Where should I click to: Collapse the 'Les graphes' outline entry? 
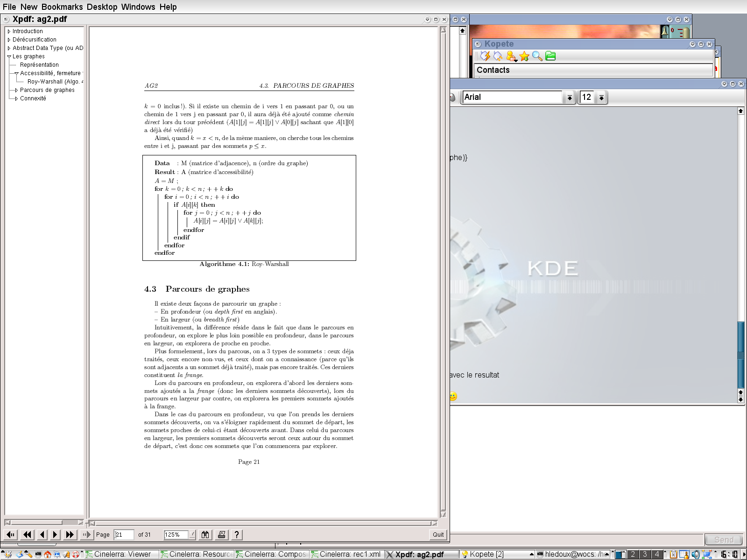tap(9, 56)
